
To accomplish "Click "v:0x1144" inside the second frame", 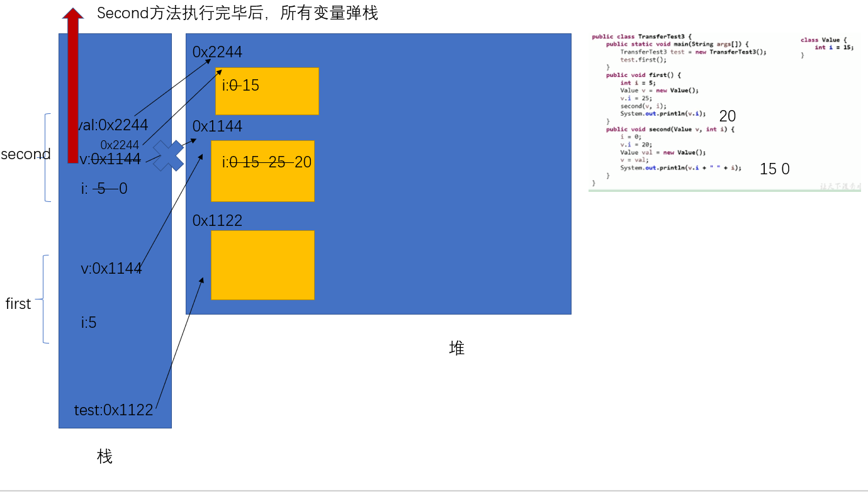I will click(x=111, y=160).
